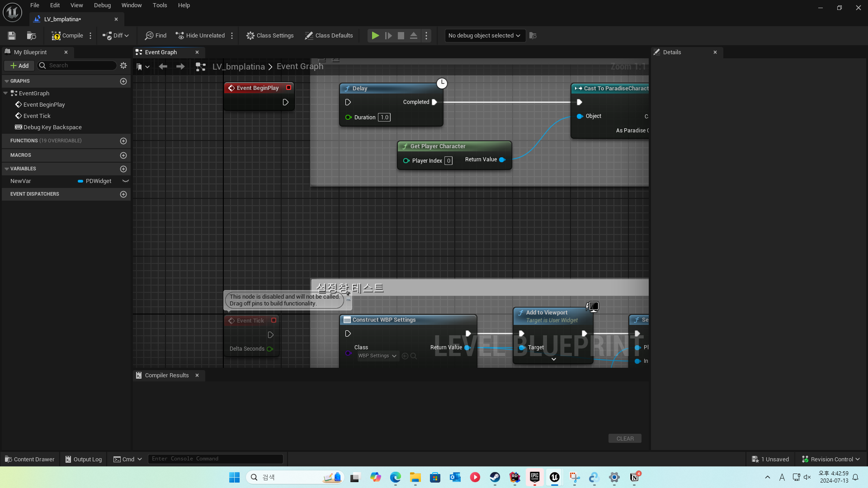Select Debug Key Backspace entry
Screen dimensions: 868x488
tap(52, 127)
